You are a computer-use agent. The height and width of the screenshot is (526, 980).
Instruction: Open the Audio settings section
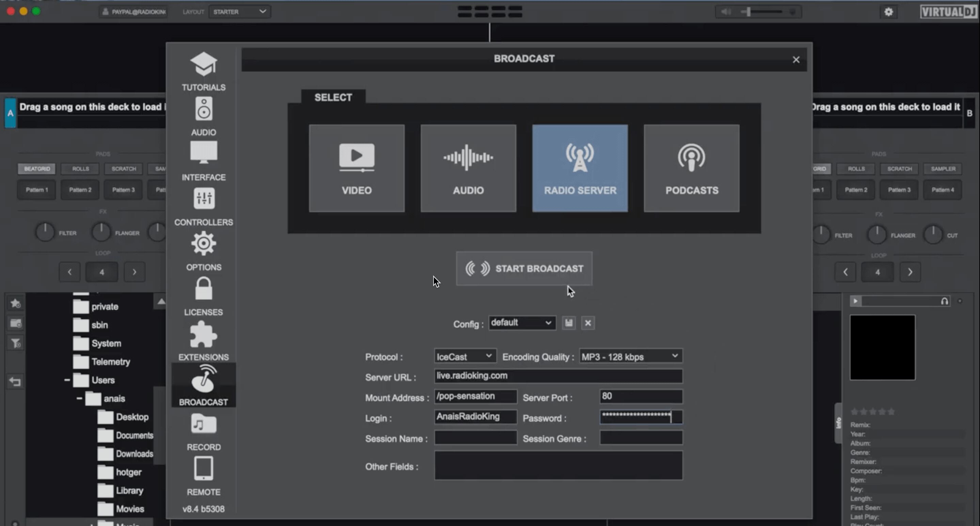click(204, 117)
